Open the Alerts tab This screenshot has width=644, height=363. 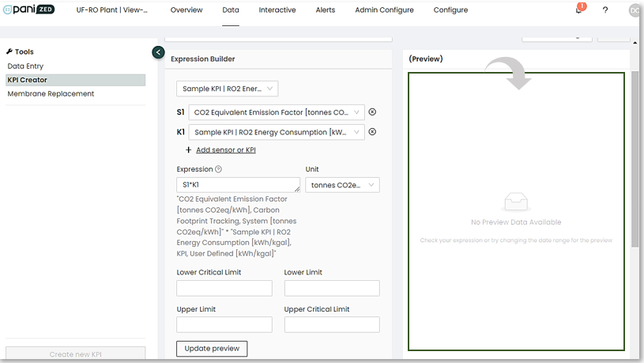[x=326, y=10]
